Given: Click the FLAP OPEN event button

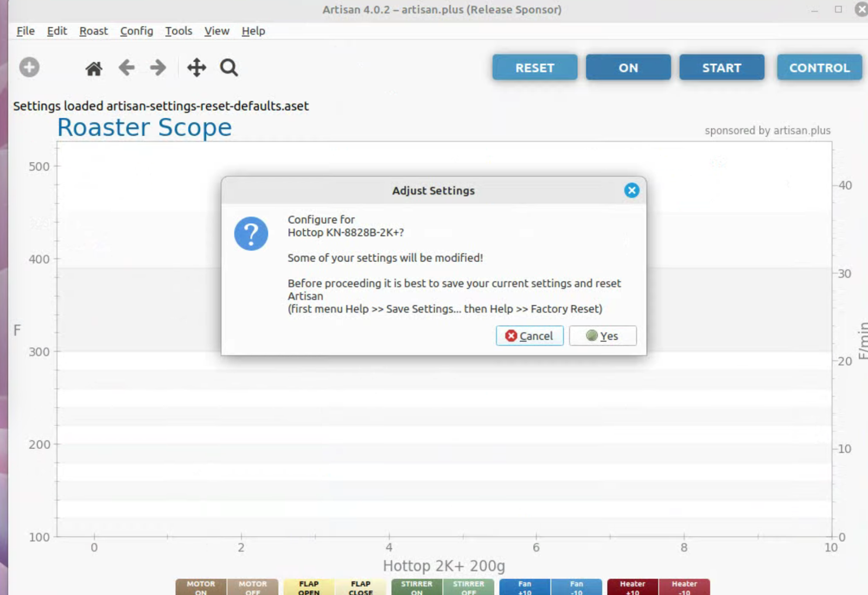Looking at the screenshot, I should (309, 587).
